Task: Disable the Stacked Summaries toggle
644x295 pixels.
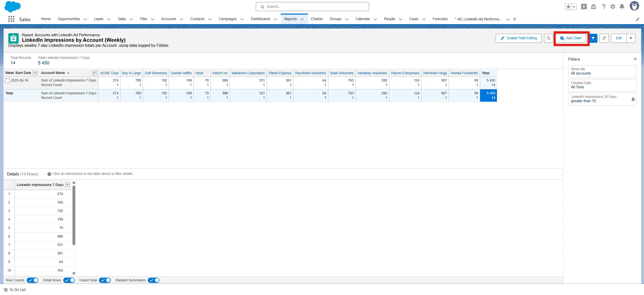Action: tap(154, 280)
